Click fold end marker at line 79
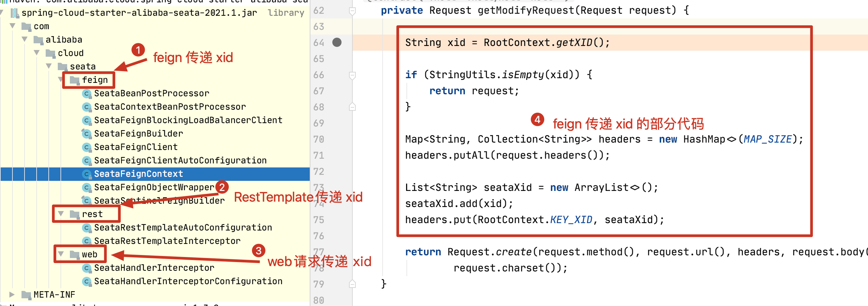This screenshot has width=868, height=306. point(352,284)
